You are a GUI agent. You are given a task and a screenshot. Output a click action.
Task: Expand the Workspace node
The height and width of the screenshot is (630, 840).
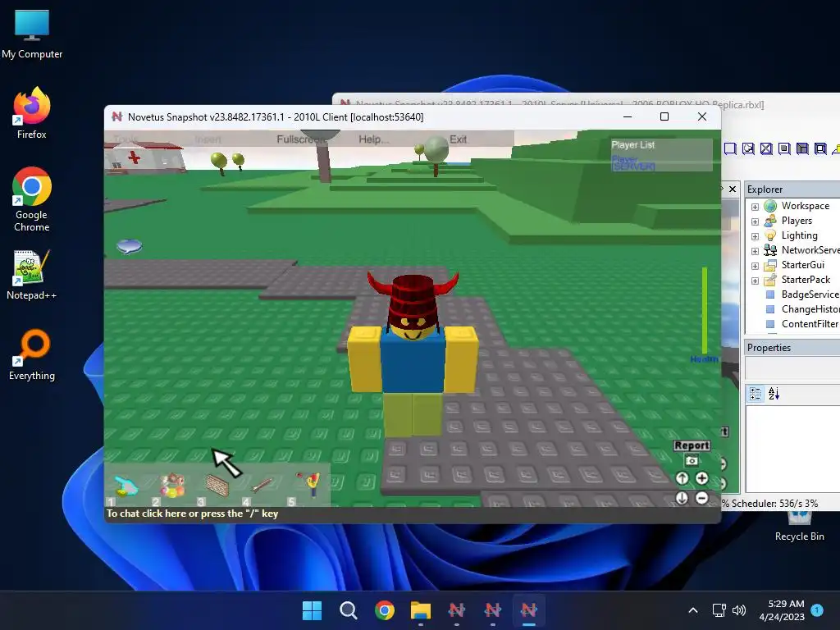click(x=755, y=207)
